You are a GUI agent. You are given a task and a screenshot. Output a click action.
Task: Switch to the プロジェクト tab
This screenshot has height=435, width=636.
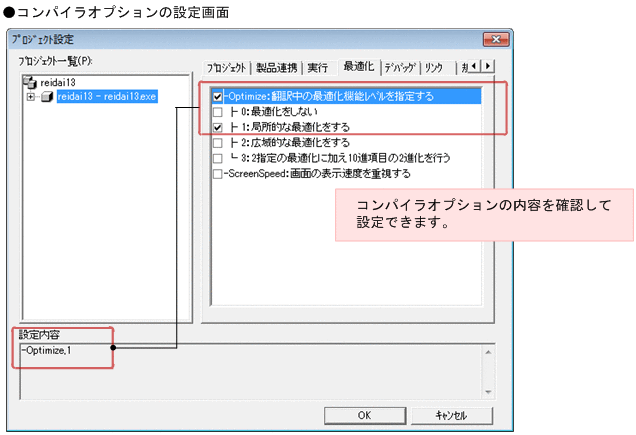(226, 68)
